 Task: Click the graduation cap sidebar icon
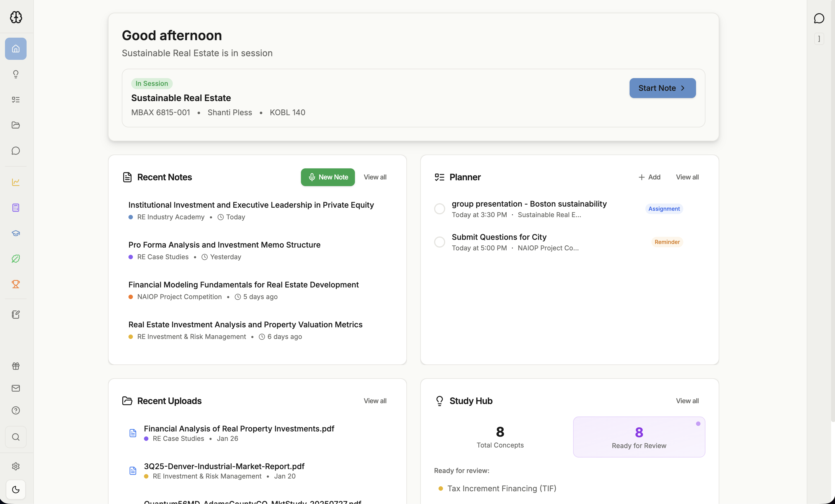(16, 233)
